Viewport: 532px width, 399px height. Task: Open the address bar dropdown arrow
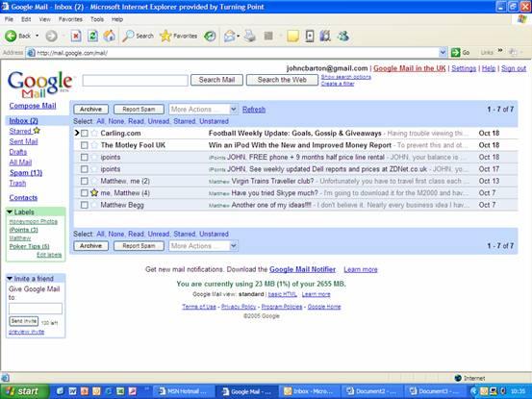click(443, 53)
